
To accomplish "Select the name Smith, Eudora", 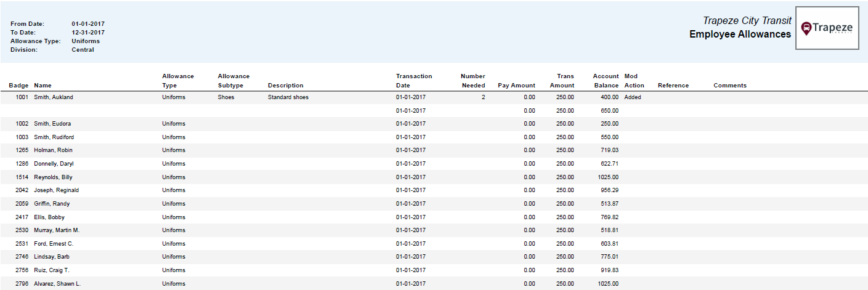I will click(52, 124).
